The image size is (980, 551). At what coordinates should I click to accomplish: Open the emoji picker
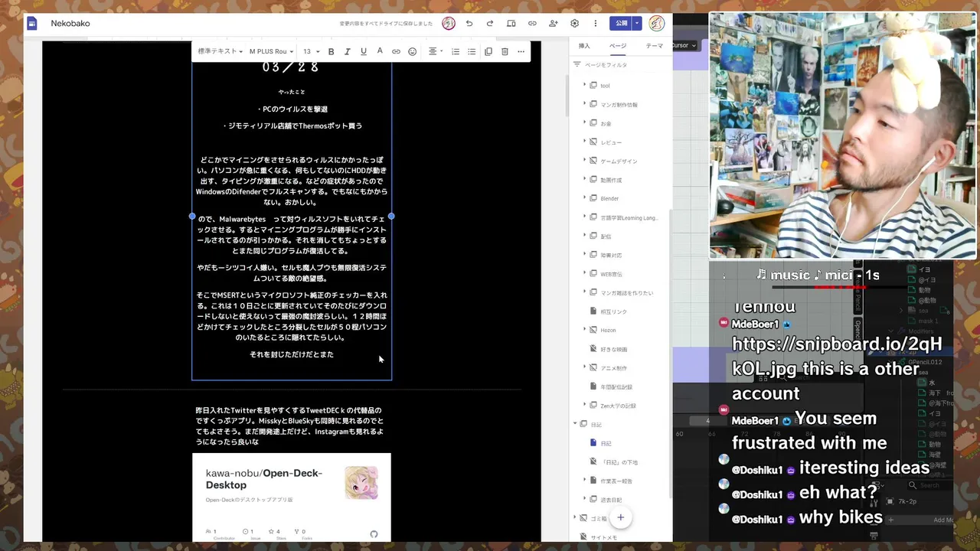[x=412, y=51]
